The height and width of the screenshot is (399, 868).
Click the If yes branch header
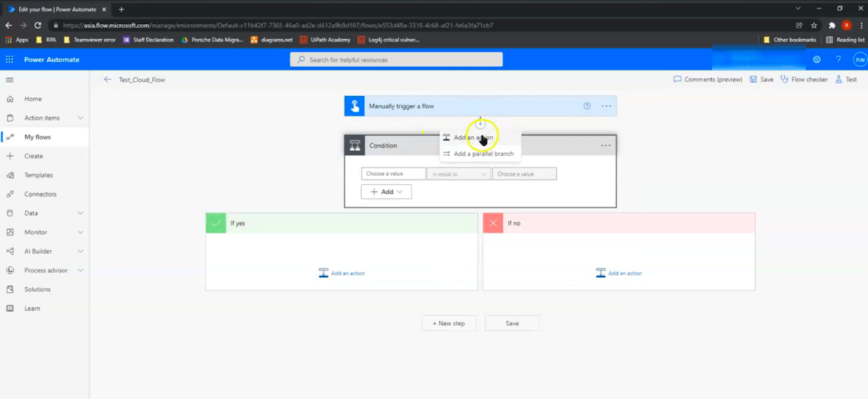click(341, 223)
